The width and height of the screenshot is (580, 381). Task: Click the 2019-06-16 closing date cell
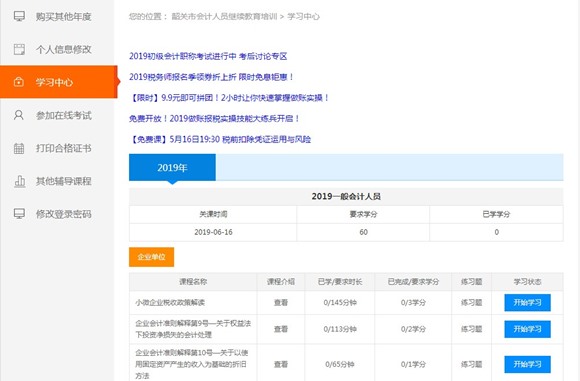[213, 232]
